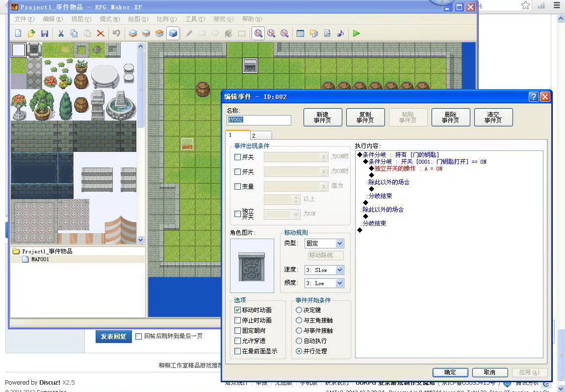Switch to event page tab 2
This screenshot has width=565, height=392.
[x=261, y=135]
